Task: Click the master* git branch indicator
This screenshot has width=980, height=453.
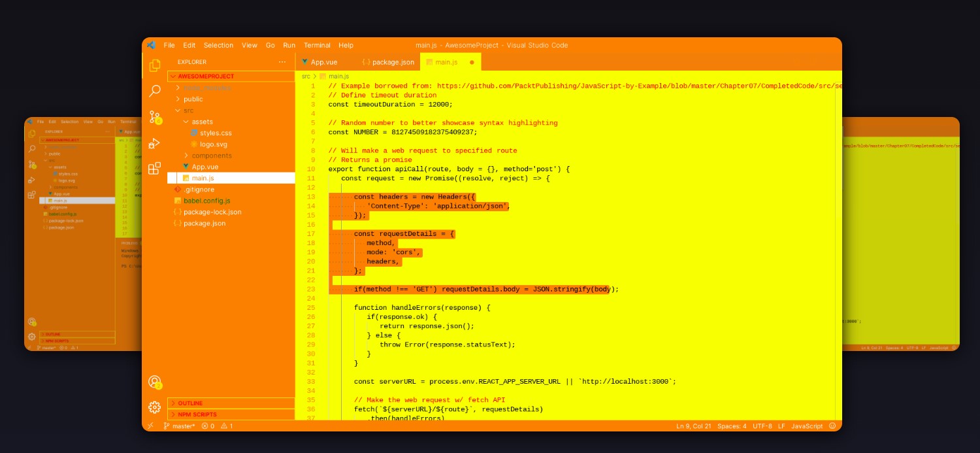Action: point(179,426)
